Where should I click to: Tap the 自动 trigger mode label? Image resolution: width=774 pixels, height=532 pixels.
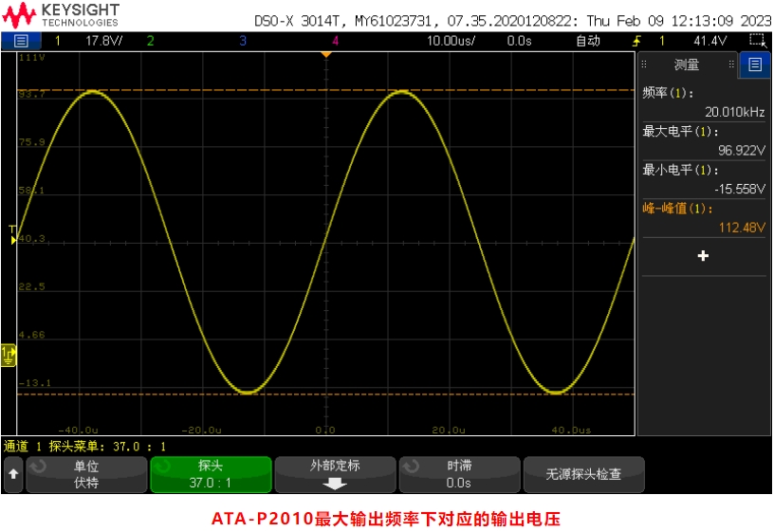coord(588,41)
